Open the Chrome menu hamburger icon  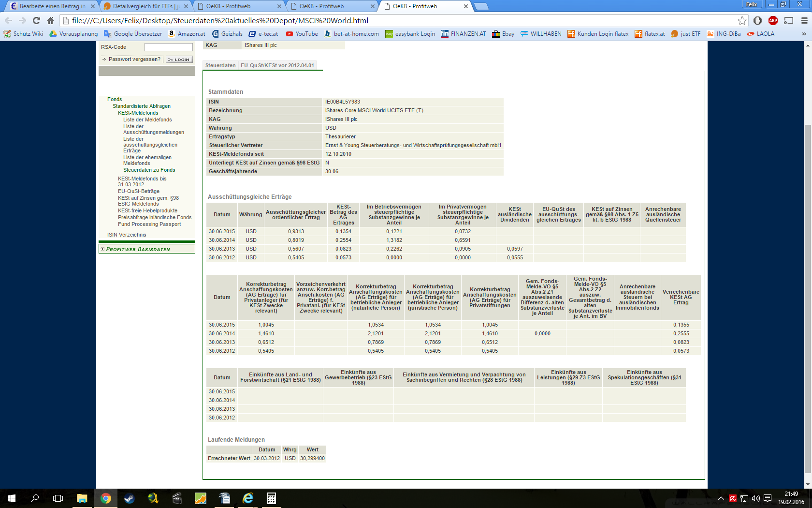804,20
